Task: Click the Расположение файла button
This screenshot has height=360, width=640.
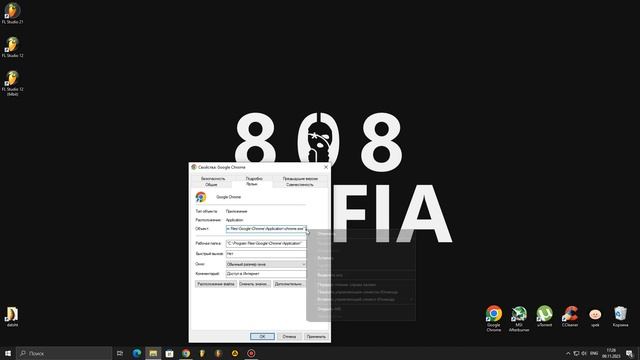Action: pyautogui.click(x=216, y=284)
